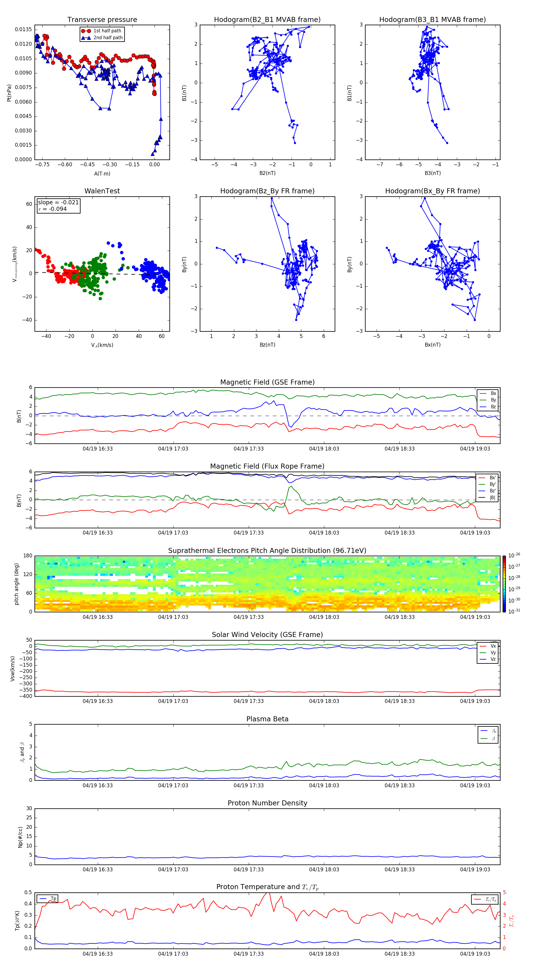The height and width of the screenshot is (980, 535).
Task: Select the Vy entry in velocity legend
Action: click(488, 652)
